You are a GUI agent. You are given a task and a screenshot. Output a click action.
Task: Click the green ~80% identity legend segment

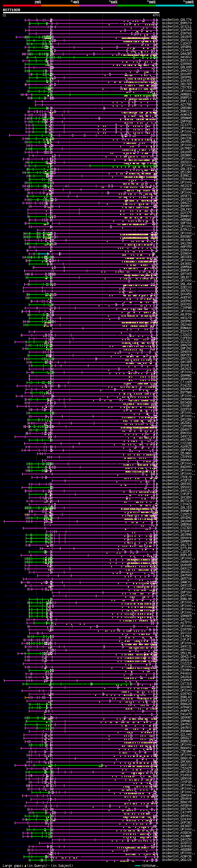137,6
